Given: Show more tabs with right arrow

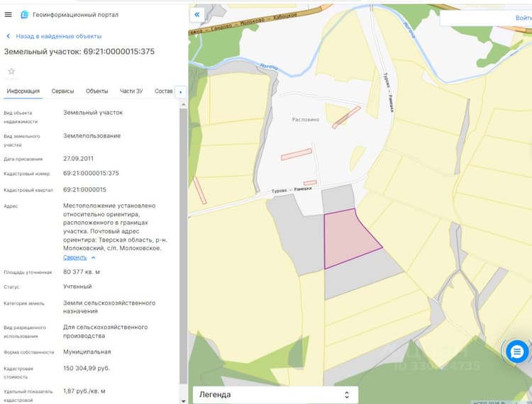Looking at the screenshot, I should point(180,92).
